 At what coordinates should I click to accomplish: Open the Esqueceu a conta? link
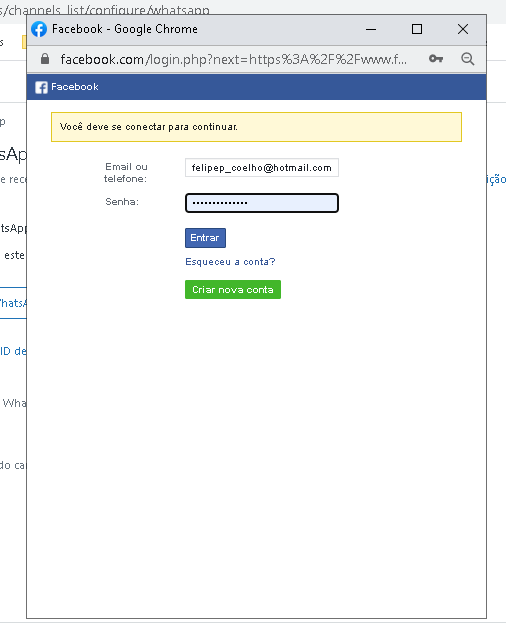click(230, 262)
